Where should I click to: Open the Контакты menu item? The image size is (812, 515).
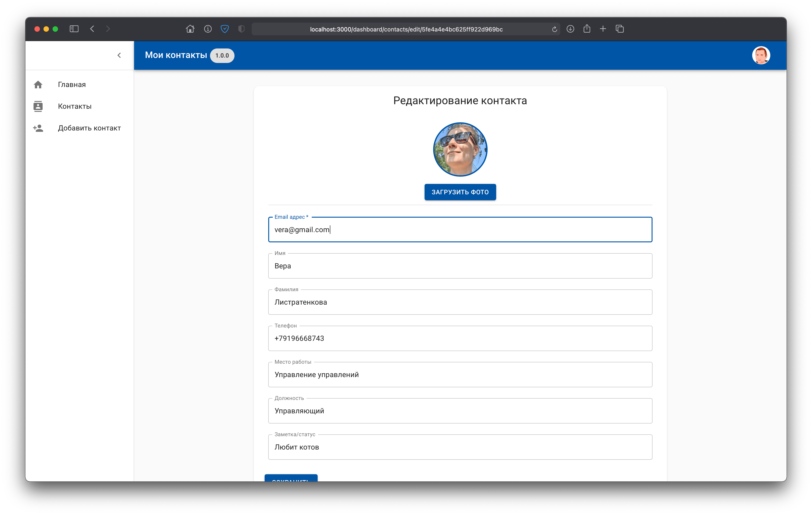click(x=75, y=106)
